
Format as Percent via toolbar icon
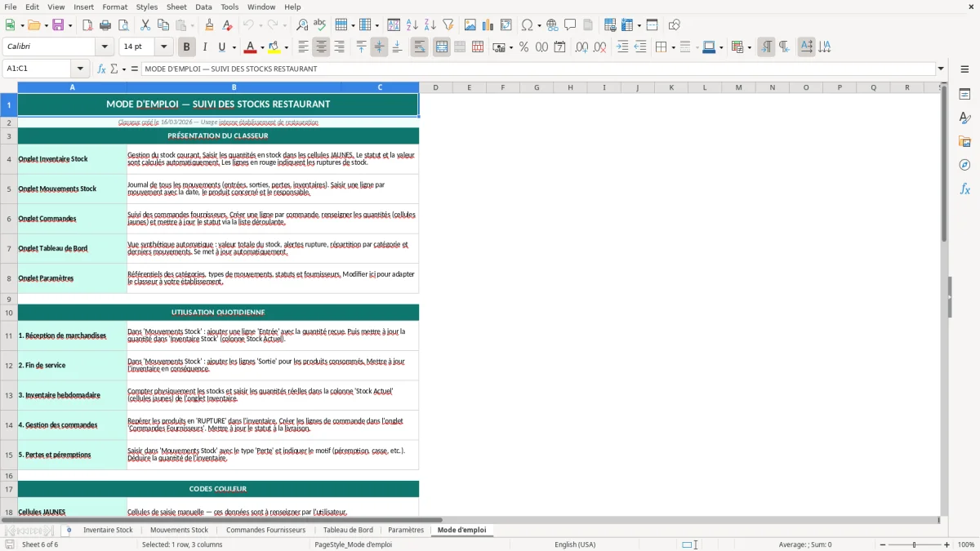point(524,47)
